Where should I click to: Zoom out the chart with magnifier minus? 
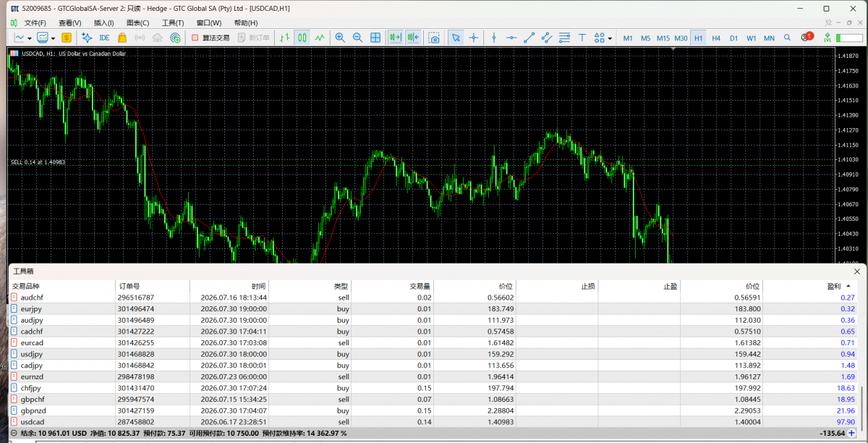(x=357, y=38)
